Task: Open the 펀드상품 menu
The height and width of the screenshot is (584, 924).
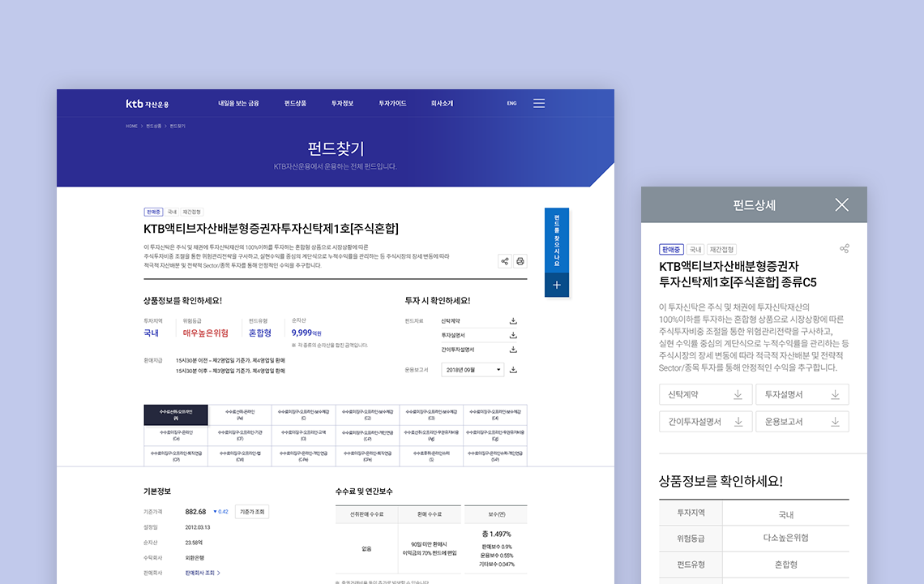Action: tap(295, 103)
